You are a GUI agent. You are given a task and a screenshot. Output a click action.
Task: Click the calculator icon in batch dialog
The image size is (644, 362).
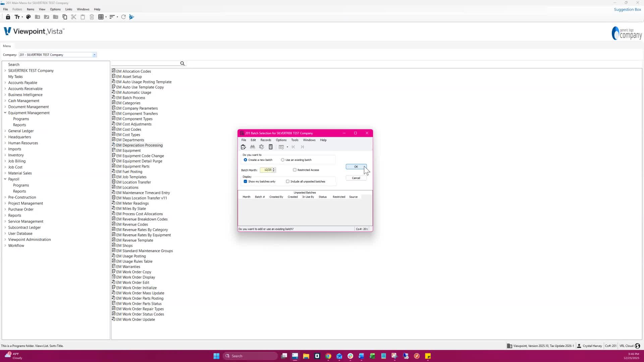(x=271, y=147)
